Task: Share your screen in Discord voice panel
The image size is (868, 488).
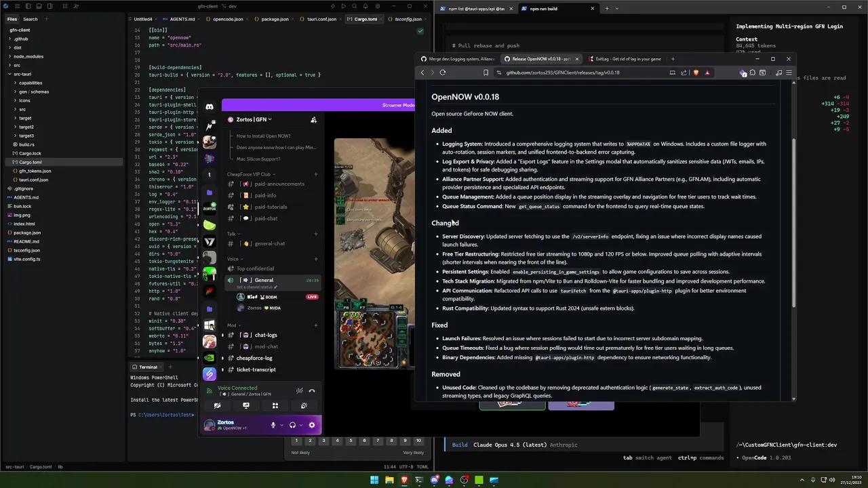Action: tap(246, 406)
